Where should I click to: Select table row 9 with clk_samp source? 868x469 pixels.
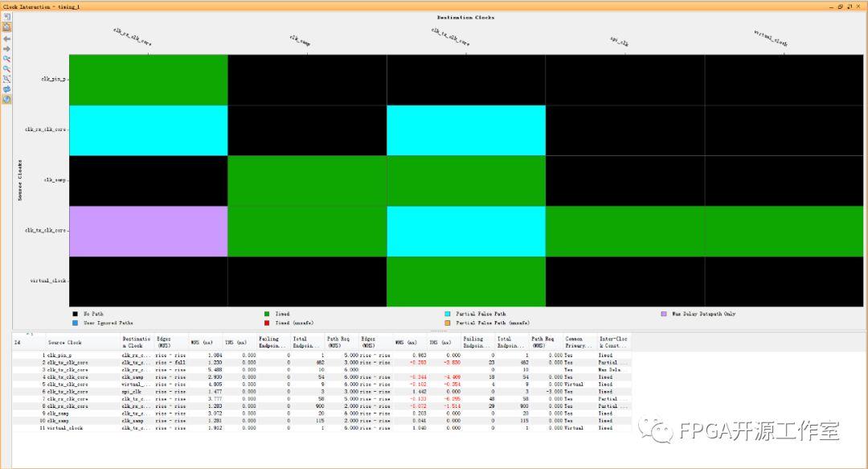60,413
